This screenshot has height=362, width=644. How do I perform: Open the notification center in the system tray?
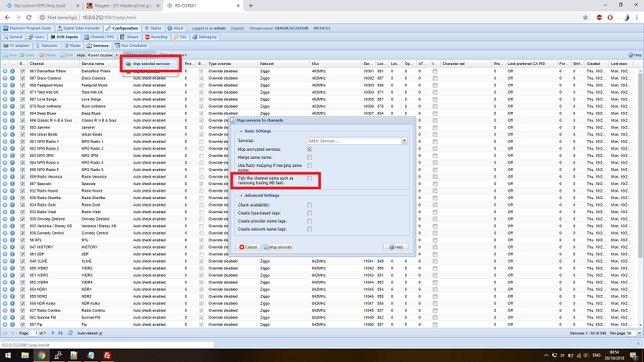tap(634, 355)
